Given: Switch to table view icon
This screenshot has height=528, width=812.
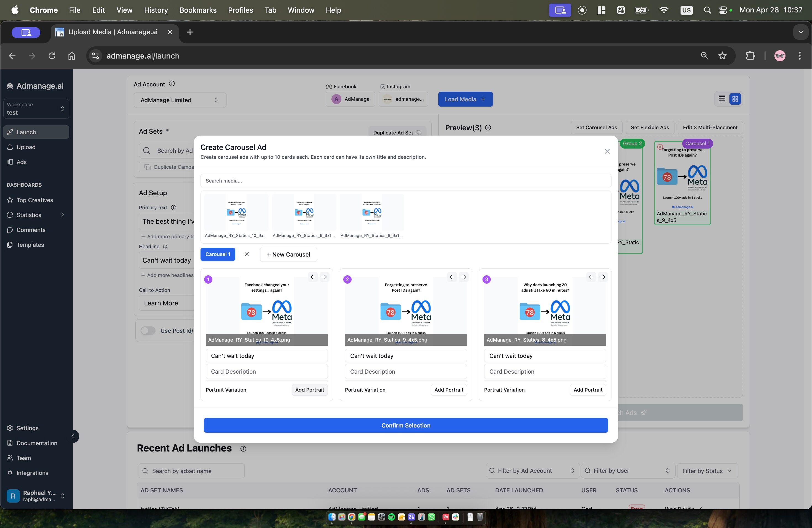Looking at the screenshot, I should 722,99.
